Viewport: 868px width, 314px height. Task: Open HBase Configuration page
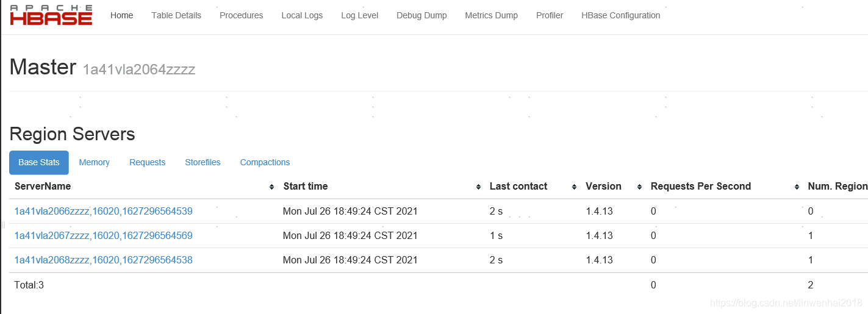click(620, 15)
